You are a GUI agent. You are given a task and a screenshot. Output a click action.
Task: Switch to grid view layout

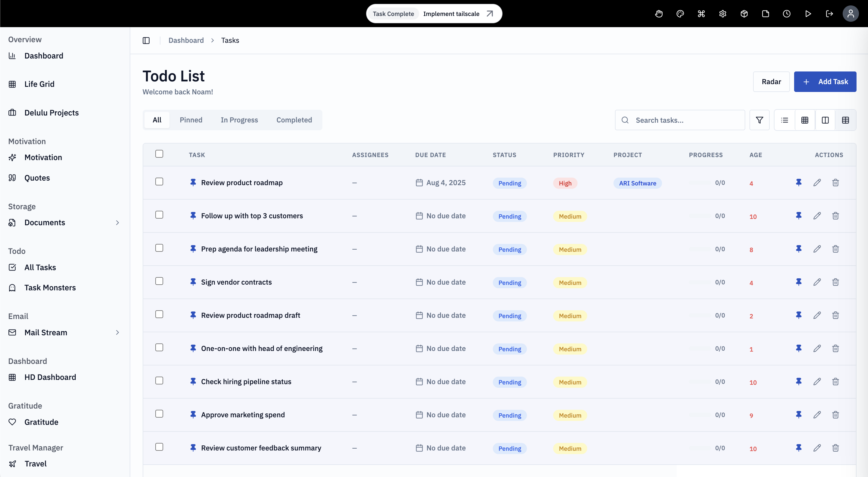(805, 120)
